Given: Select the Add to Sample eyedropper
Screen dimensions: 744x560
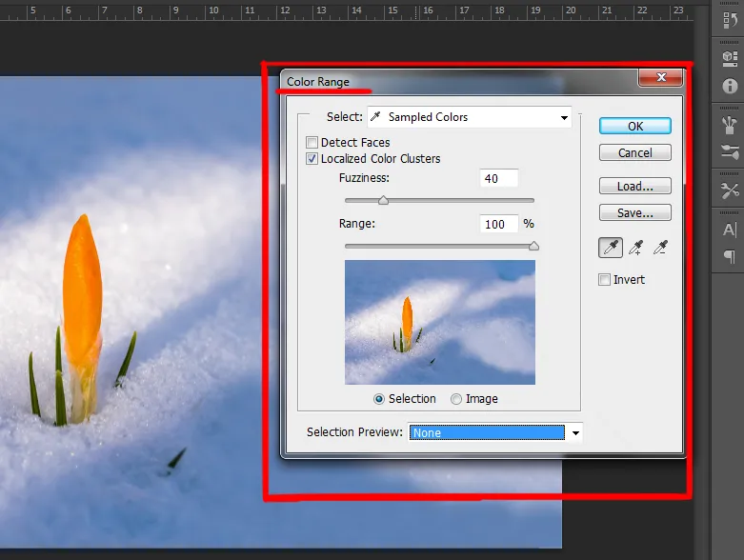Looking at the screenshot, I should click(635, 247).
